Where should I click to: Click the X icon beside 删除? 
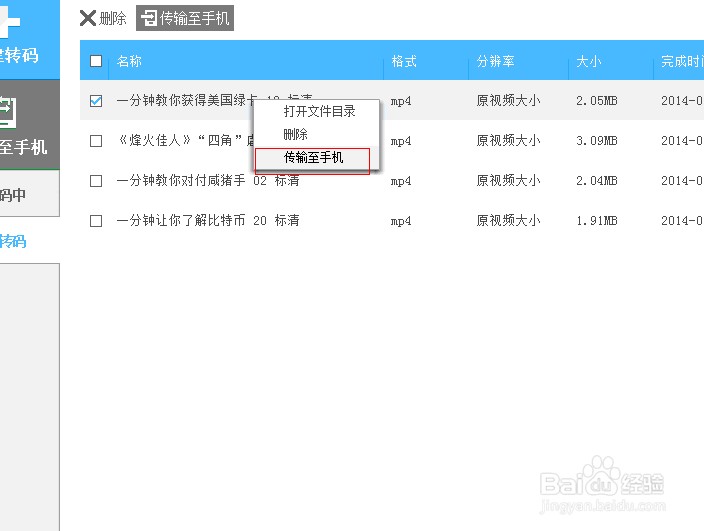pyautogui.click(x=88, y=18)
